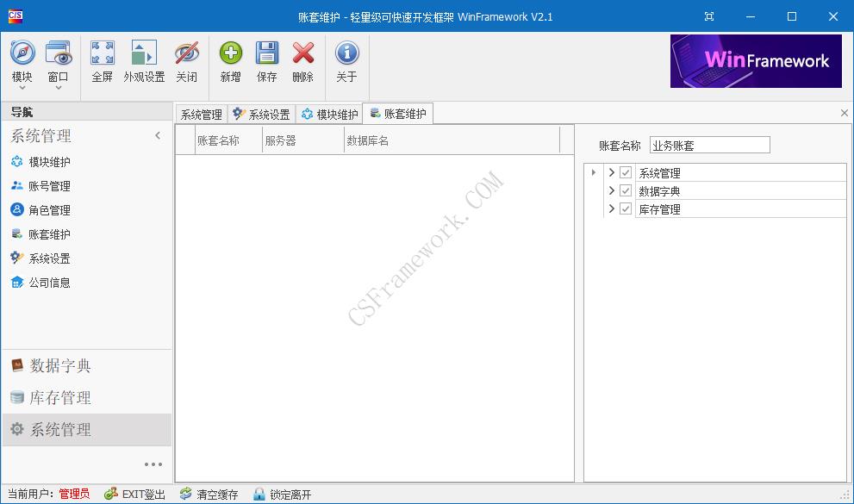
Task: Click the 全屏 fullscreen toolbar icon
Action: [x=103, y=60]
